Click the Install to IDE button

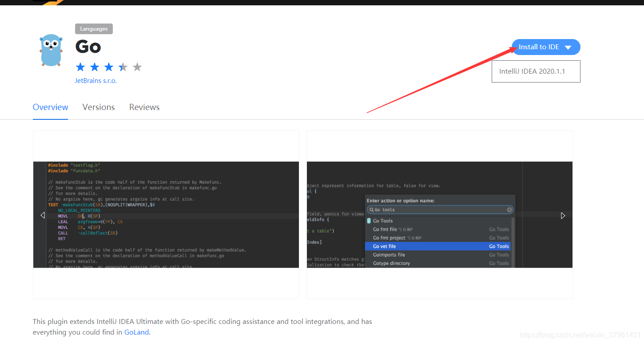[546, 47]
